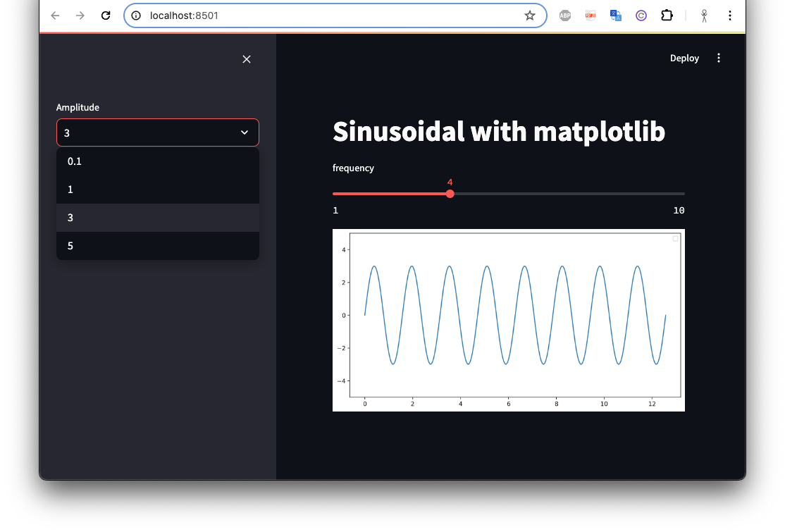Open the purple C extension icon
Viewport: 785px width, 532px height.
[x=641, y=16]
